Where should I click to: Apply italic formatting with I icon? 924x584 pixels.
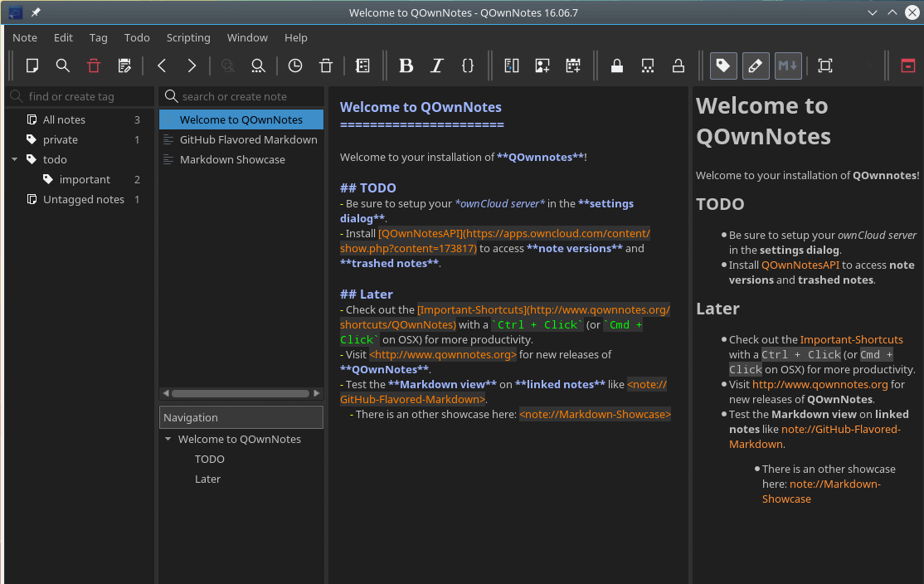[x=436, y=66]
